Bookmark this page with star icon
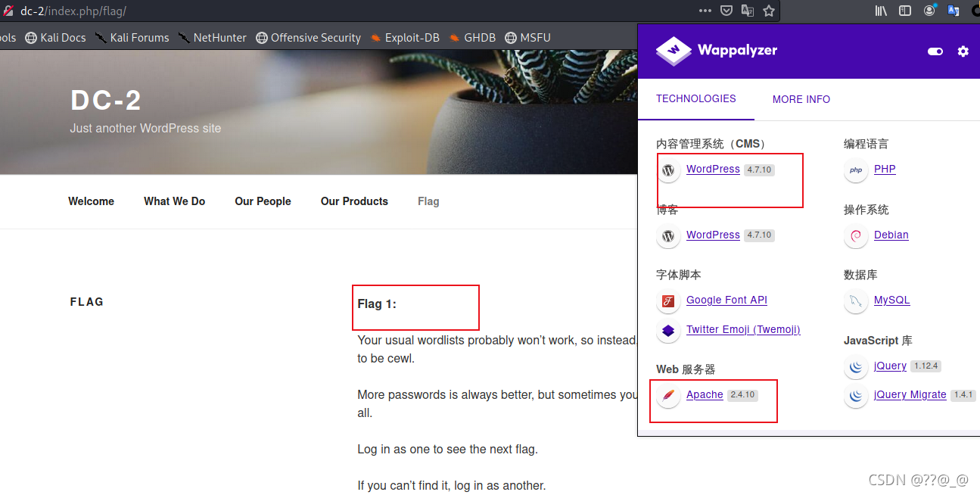 tap(768, 11)
